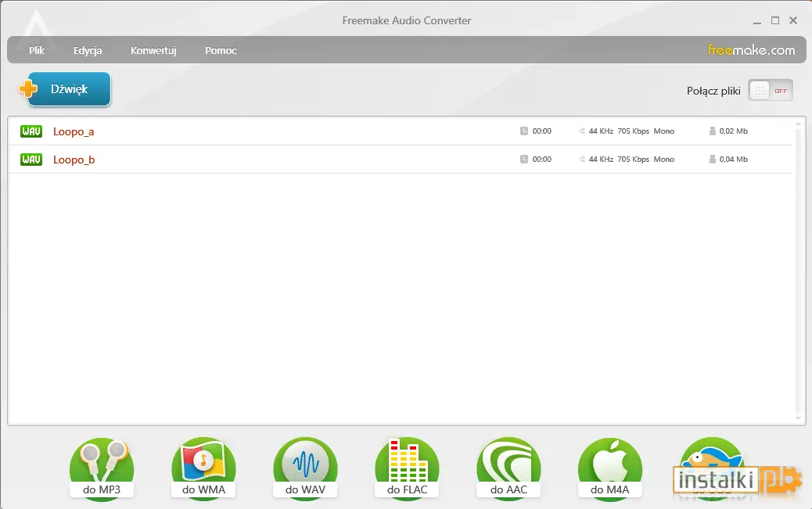Select the do WAV waveform icon

click(x=305, y=468)
